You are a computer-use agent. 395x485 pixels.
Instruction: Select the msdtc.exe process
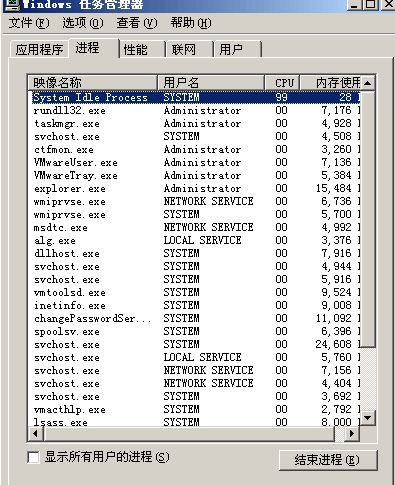[196, 227]
